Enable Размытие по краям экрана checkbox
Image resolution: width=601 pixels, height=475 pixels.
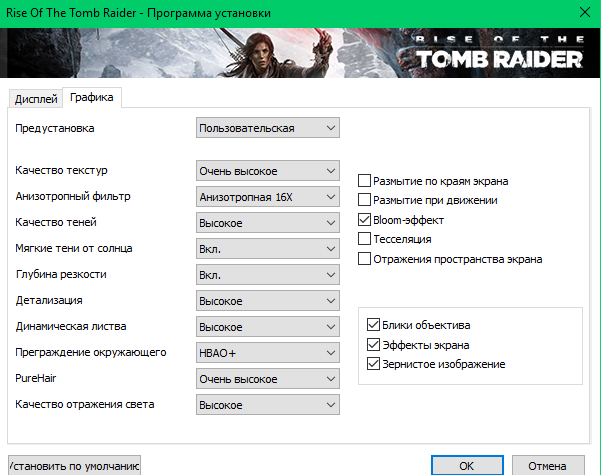(364, 181)
